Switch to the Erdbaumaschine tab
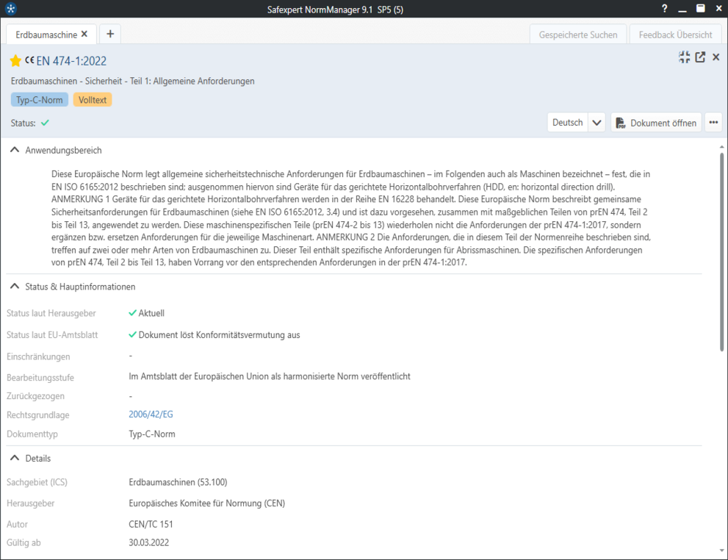This screenshot has width=728, height=560. point(46,35)
